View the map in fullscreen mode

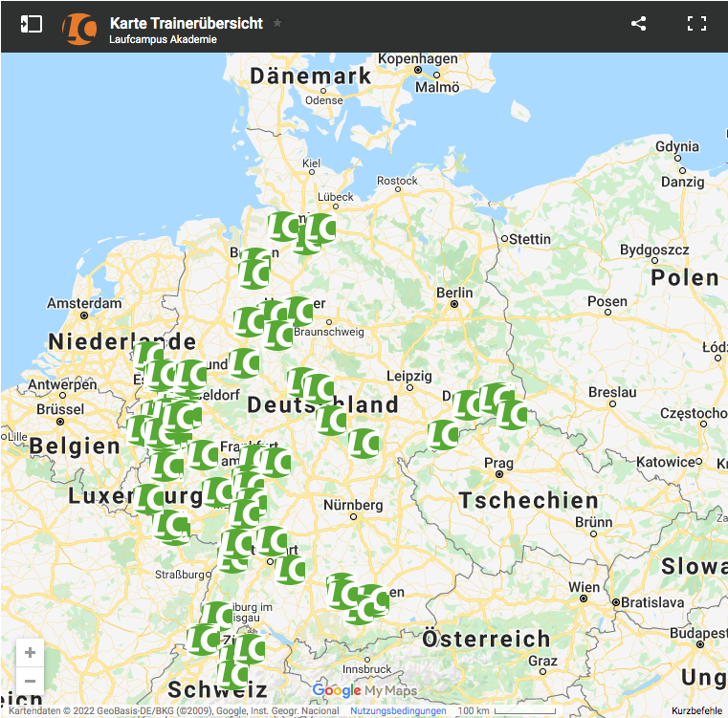pyautogui.click(x=696, y=24)
